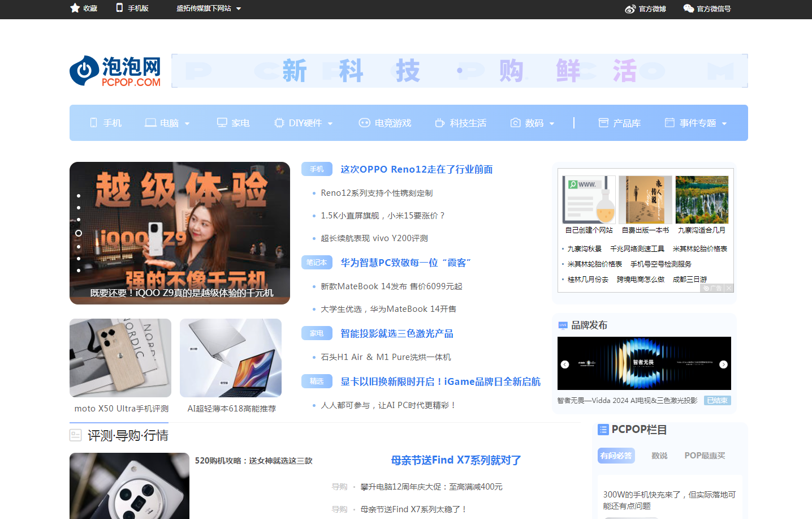Click the gamepad icon beside 电竞游戏
This screenshot has width=812, height=519.
pos(365,123)
